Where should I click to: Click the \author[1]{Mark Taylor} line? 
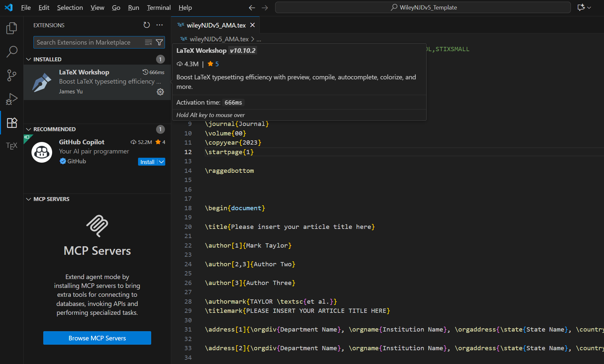click(248, 246)
